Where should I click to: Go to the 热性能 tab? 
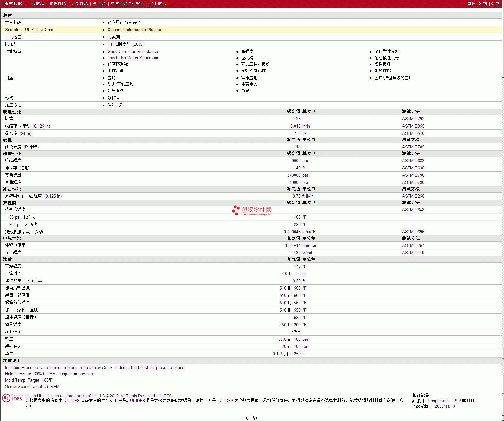[99, 4]
